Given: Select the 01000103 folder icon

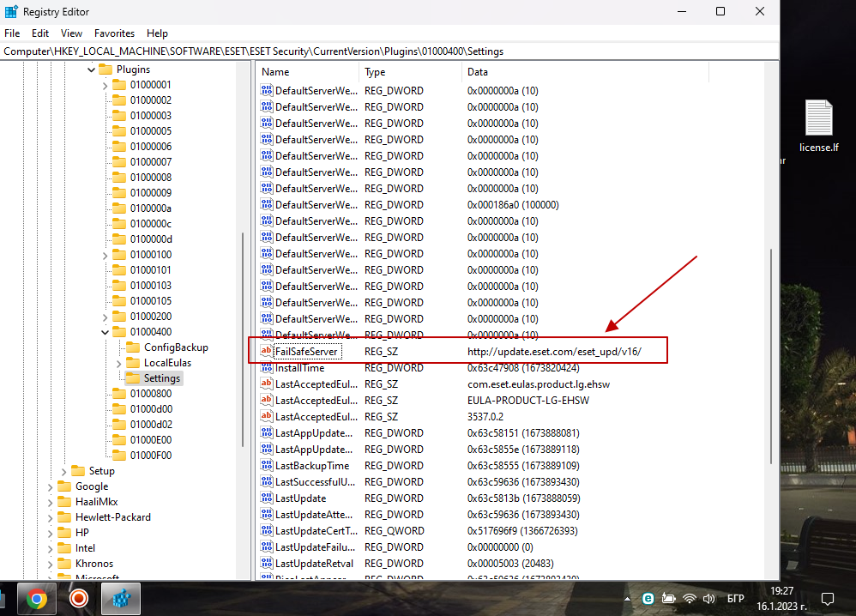Looking at the screenshot, I should coord(119,286).
